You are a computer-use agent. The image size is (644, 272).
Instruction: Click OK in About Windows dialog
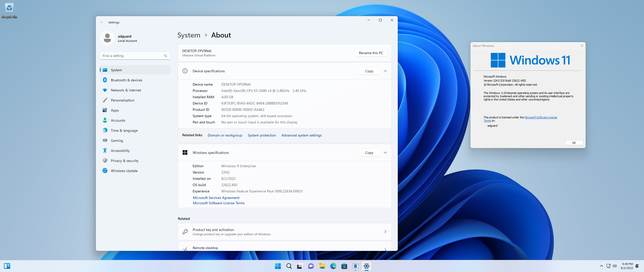point(574,143)
